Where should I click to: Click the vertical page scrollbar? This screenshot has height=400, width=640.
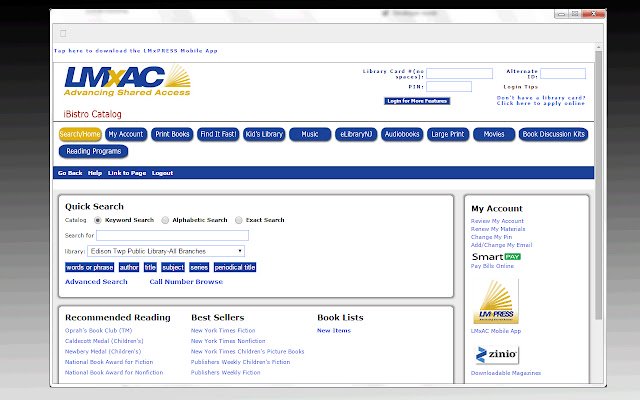point(598,184)
